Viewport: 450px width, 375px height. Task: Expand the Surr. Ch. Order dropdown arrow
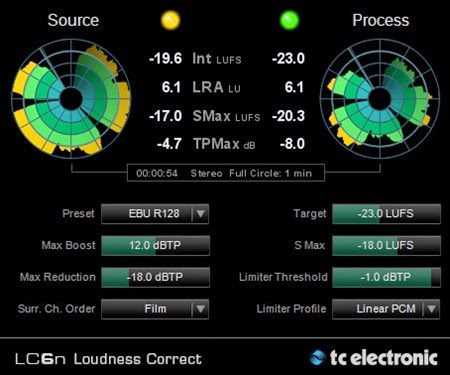click(x=200, y=309)
